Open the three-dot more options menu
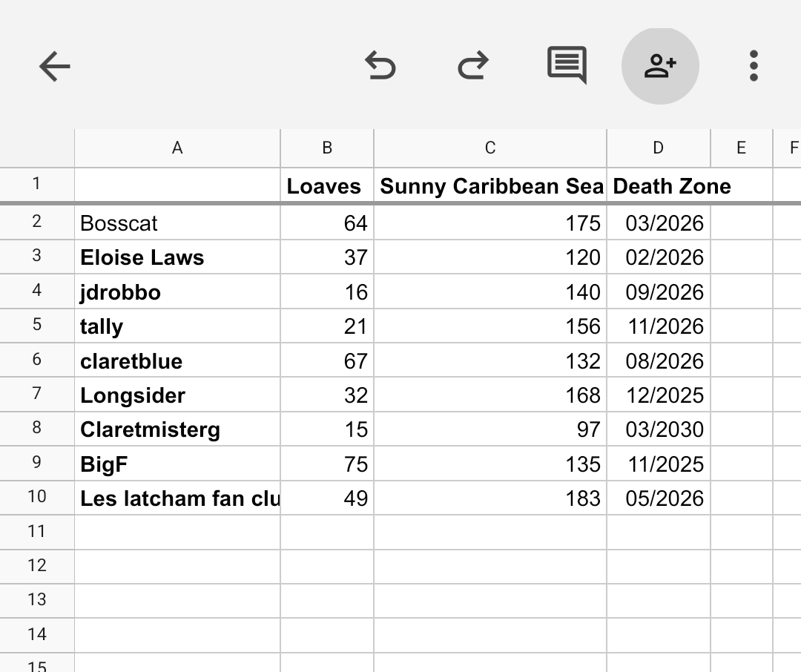 tap(754, 66)
